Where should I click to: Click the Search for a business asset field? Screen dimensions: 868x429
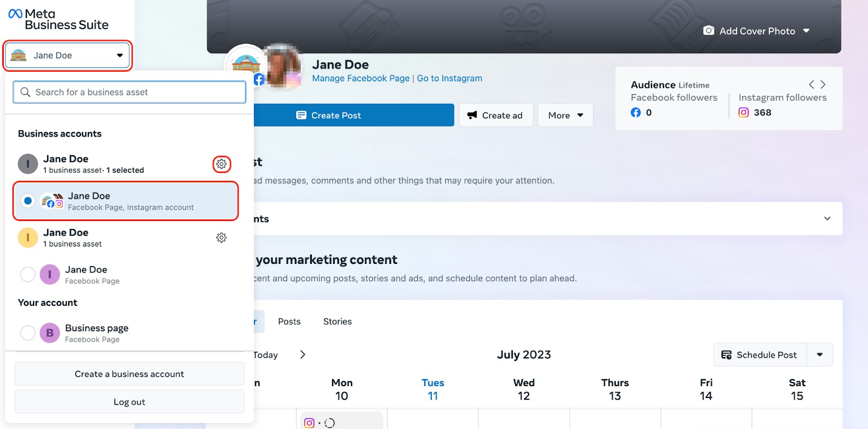pyautogui.click(x=130, y=92)
